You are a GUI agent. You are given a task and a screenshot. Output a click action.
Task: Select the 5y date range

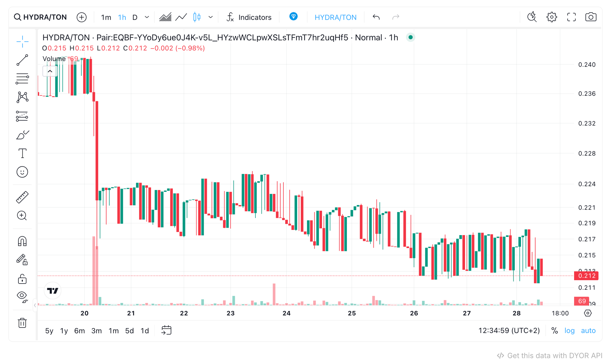(49, 331)
